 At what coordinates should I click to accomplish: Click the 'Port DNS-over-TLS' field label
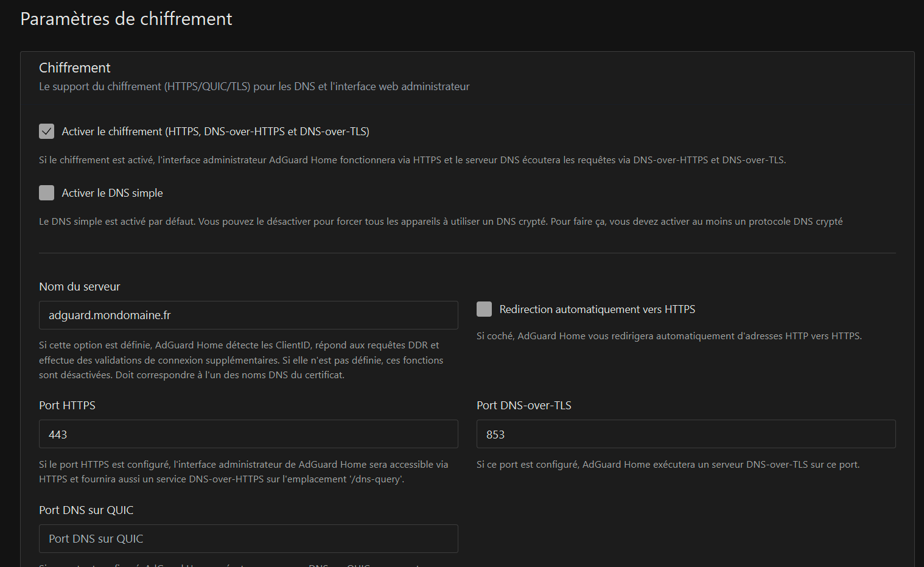523,406
